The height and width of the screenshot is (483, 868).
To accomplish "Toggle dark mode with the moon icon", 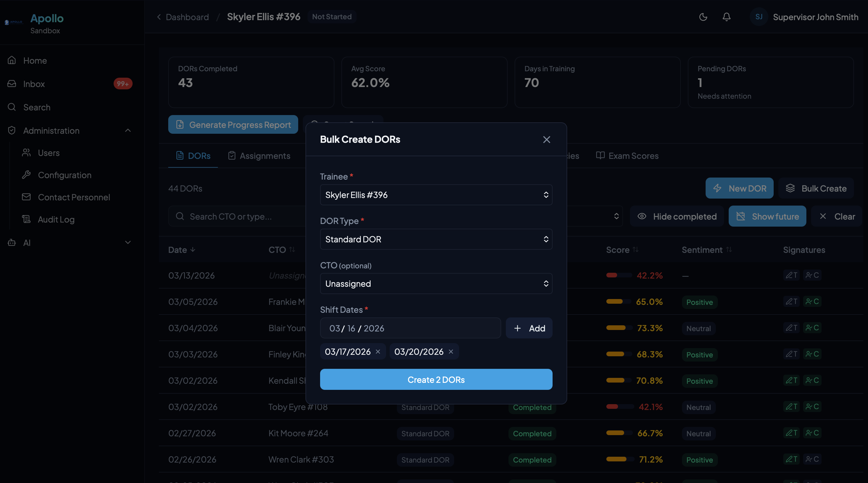I will [703, 17].
